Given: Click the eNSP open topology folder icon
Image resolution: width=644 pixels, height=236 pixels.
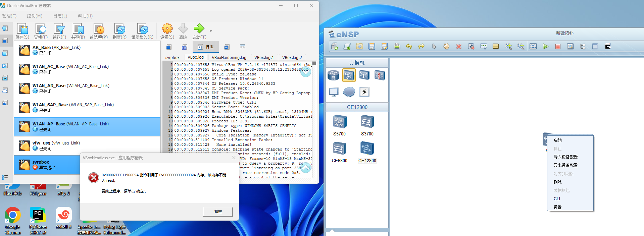Looking at the screenshot, I should pos(359,46).
